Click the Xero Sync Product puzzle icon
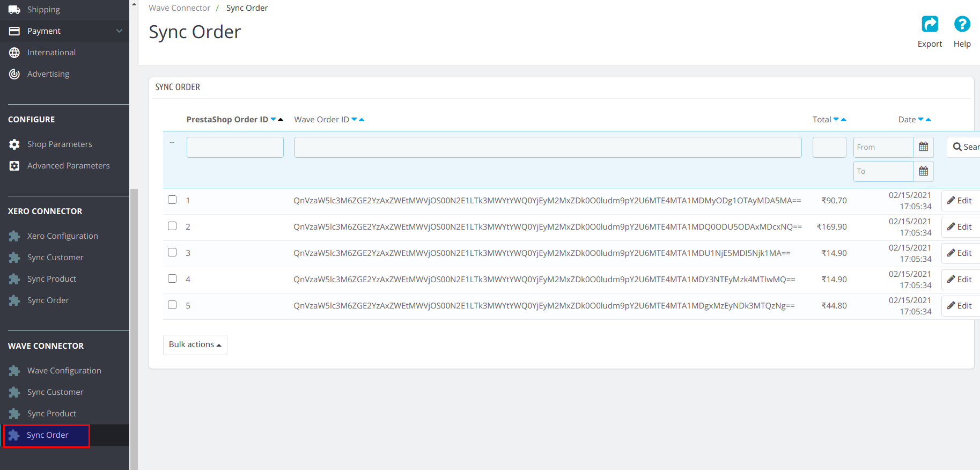This screenshot has width=980, height=470. click(14, 279)
